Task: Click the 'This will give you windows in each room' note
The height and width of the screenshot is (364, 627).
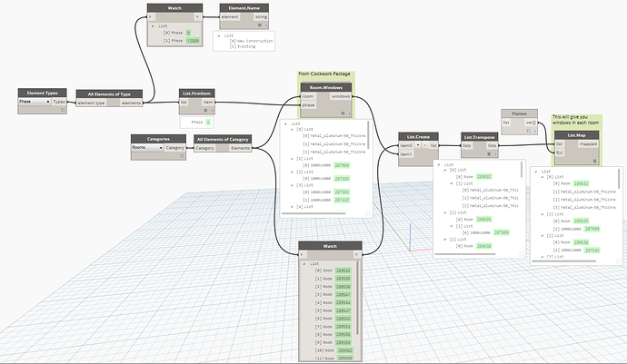Action: tap(575, 120)
